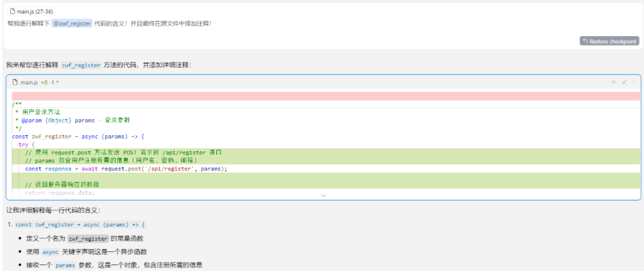The image size is (644, 273).
Task: Click the Restore checkpoint button
Action: coord(609,41)
